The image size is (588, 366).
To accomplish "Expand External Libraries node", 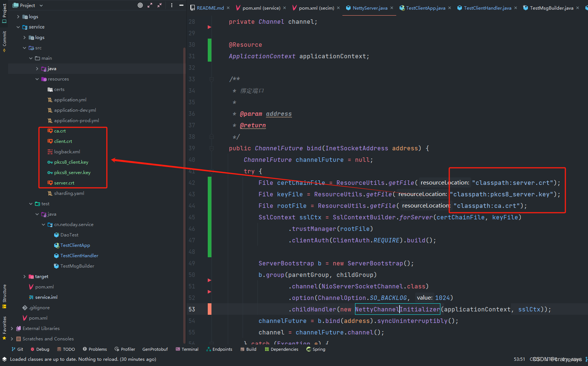I will (12, 329).
